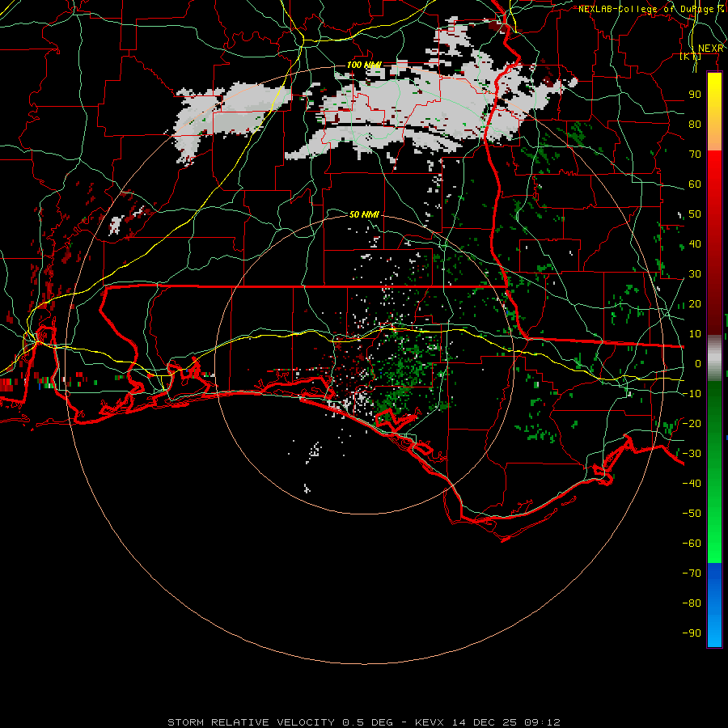Image resolution: width=728 pixels, height=728 pixels.
Task: Select the 0 value on the velocity scale
Action: [698, 364]
